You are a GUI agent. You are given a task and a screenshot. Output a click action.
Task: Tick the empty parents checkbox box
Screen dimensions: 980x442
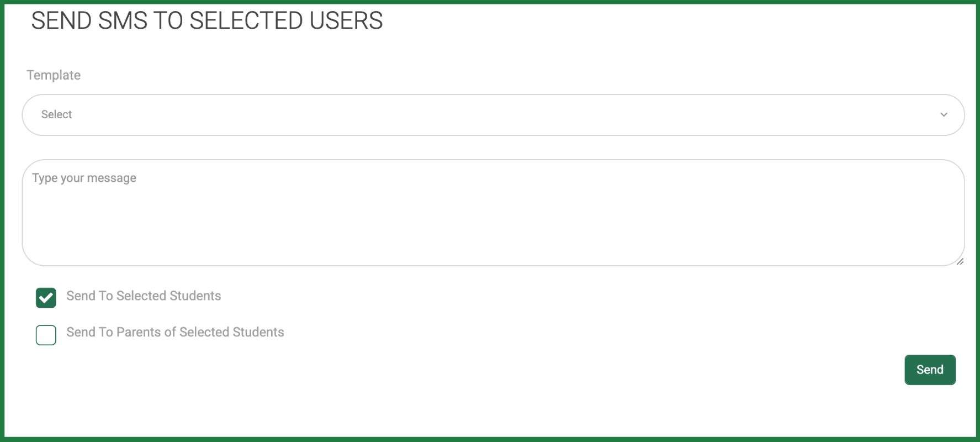click(x=46, y=335)
